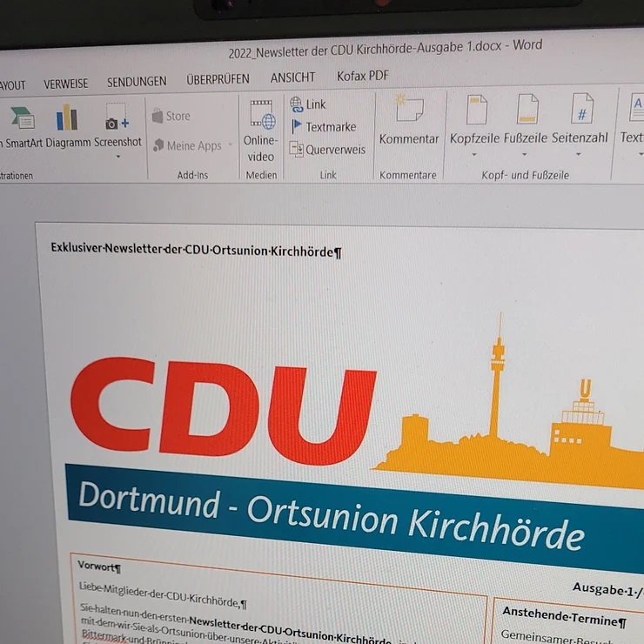
Task: Switch to the ÜBERPRÜFEN tab
Action: (218, 79)
